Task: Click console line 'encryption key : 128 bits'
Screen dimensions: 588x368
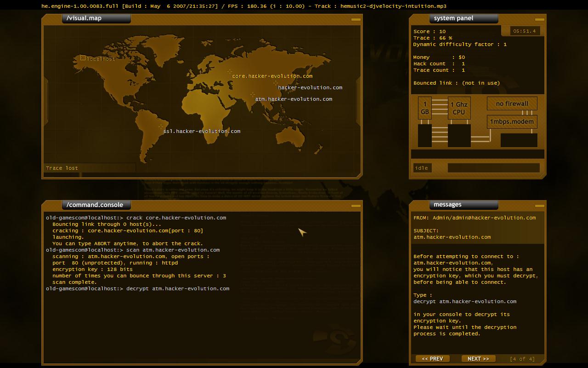Action: (92, 269)
